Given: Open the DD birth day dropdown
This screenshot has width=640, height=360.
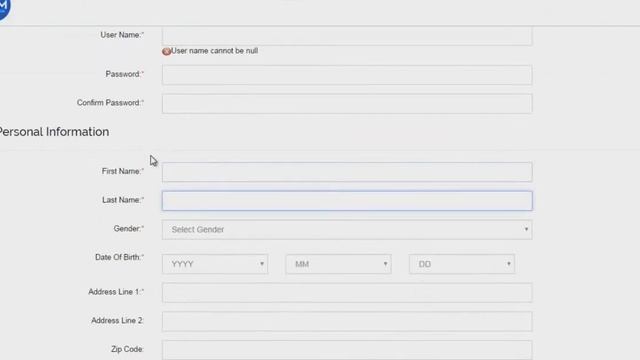Looking at the screenshot, I should pos(462,264).
